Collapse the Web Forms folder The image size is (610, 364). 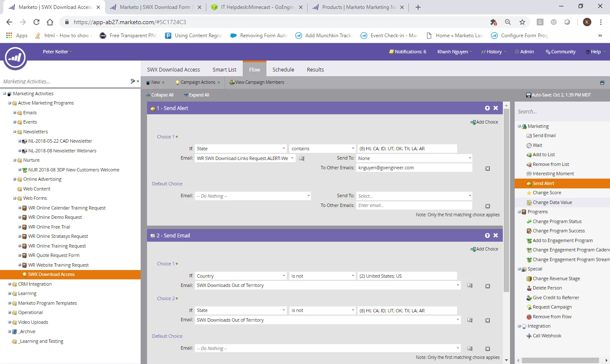(x=14, y=198)
